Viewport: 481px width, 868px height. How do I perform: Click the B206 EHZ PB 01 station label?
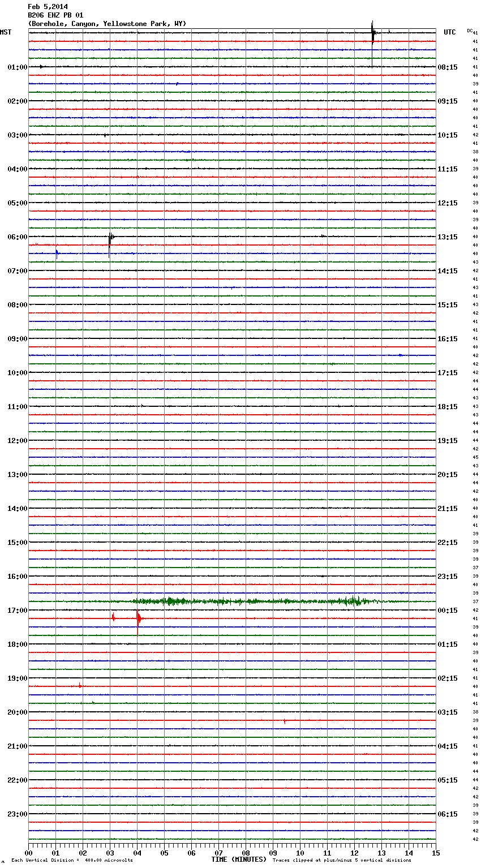[x=55, y=15]
